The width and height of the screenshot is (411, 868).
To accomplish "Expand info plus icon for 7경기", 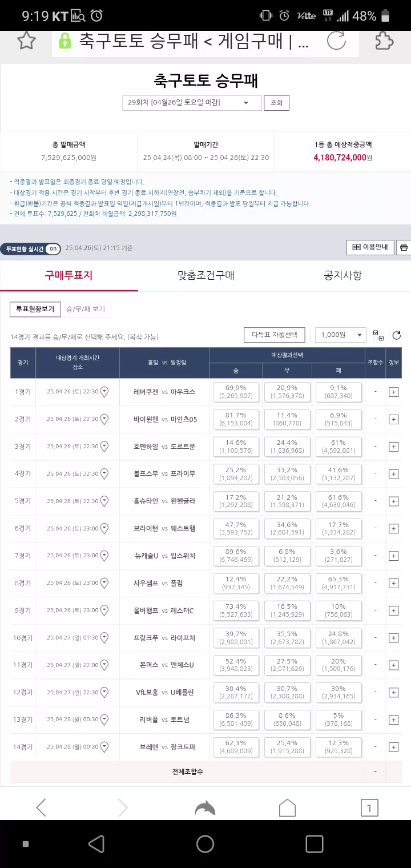I will [x=393, y=556].
